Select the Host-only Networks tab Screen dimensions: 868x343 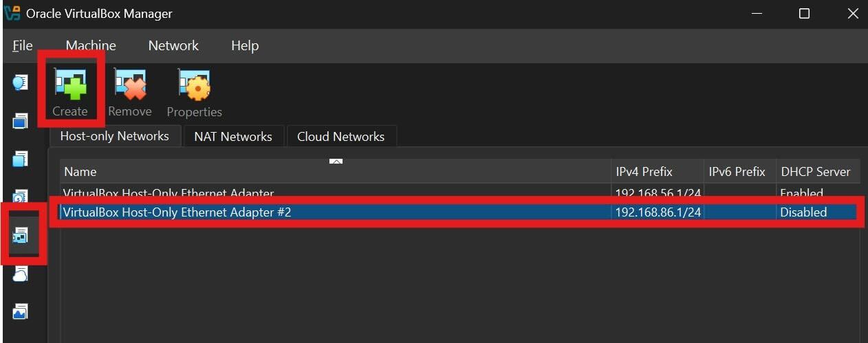(114, 136)
